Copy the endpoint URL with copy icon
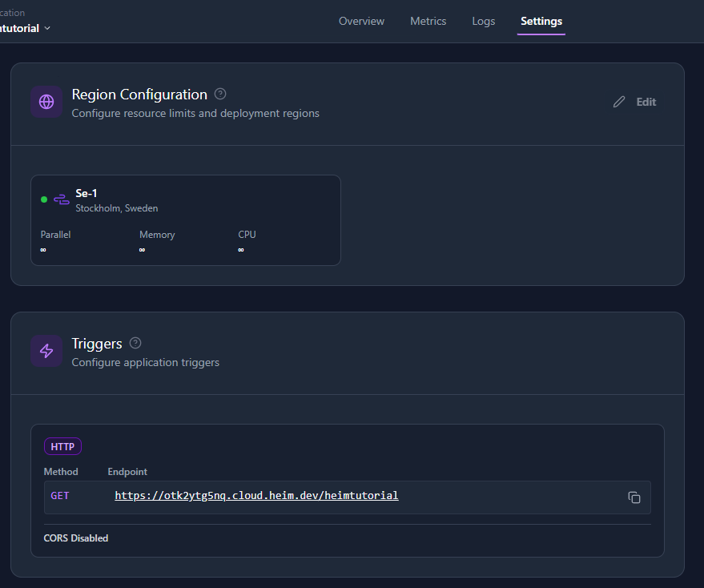704x588 pixels. 634,497
